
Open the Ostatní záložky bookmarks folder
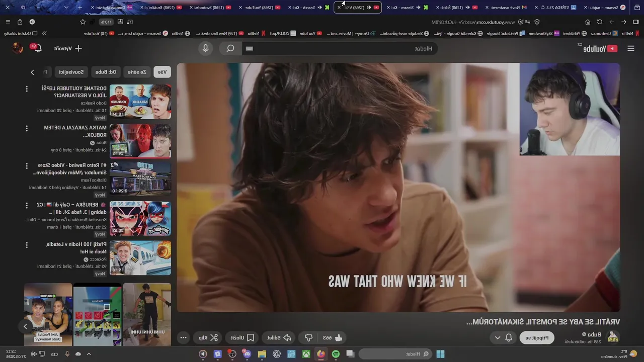[x=20, y=33]
